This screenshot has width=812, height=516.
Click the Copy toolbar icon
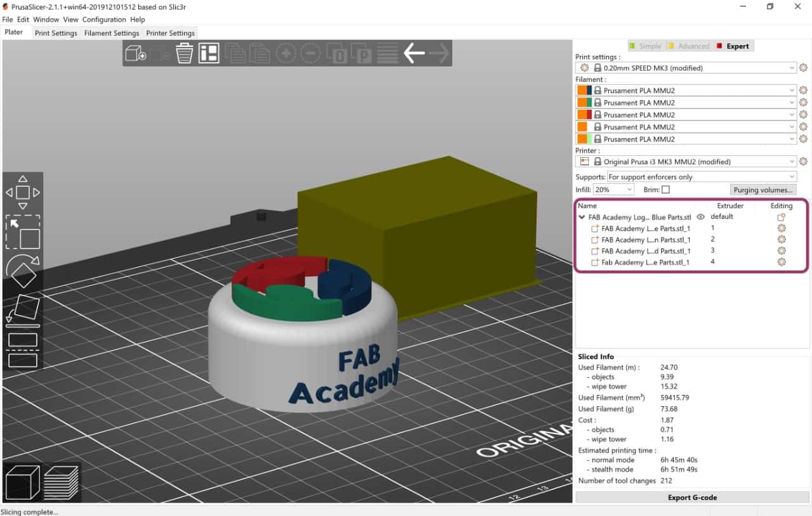click(x=235, y=53)
